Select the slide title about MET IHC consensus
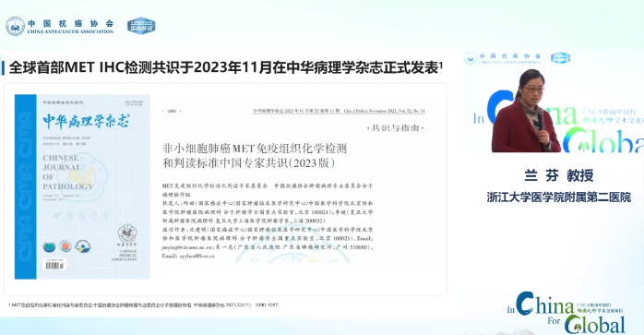 point(225,67)
